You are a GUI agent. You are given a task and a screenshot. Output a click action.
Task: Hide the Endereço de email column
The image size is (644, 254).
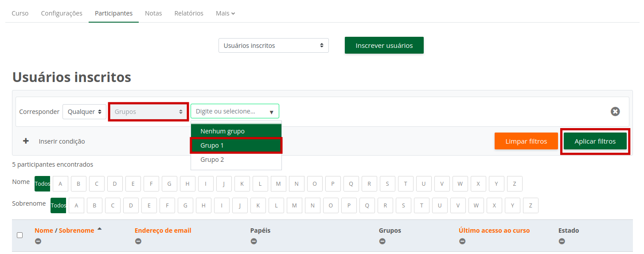[x=138, y=241]
